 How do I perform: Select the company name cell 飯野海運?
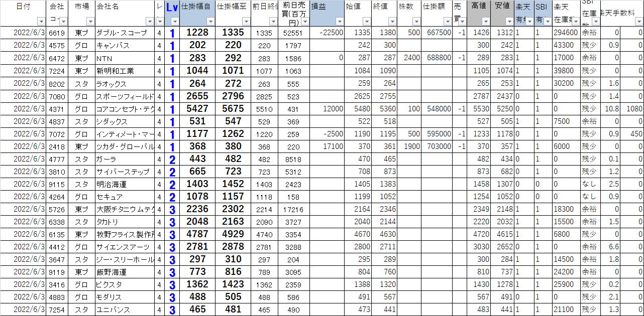coord(125,272)
